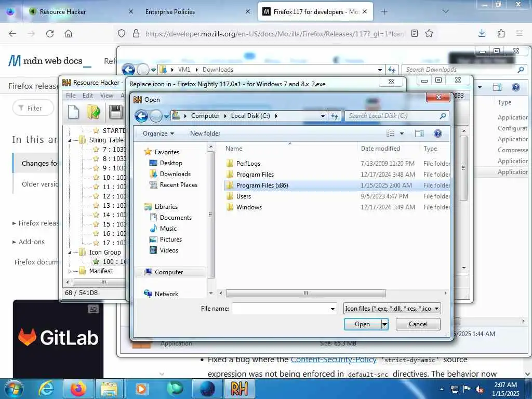The image size is (532, 399).
Task: Collapse the Icon Group tree node
Action: pos(70,252)
